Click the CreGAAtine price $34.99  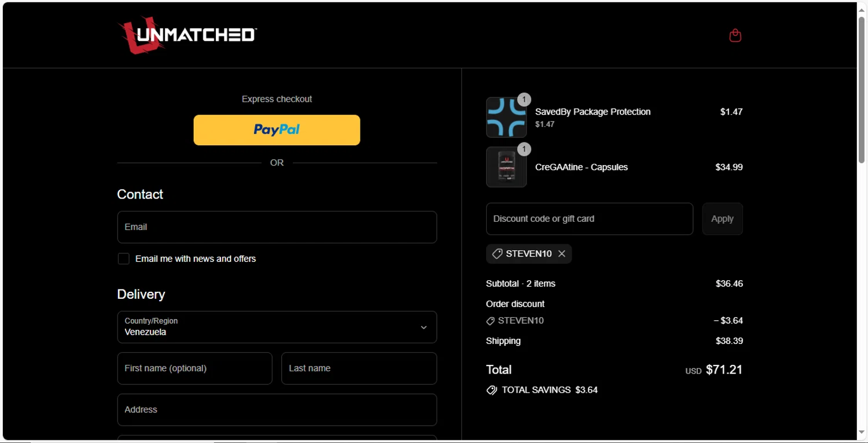pos(729,167)
